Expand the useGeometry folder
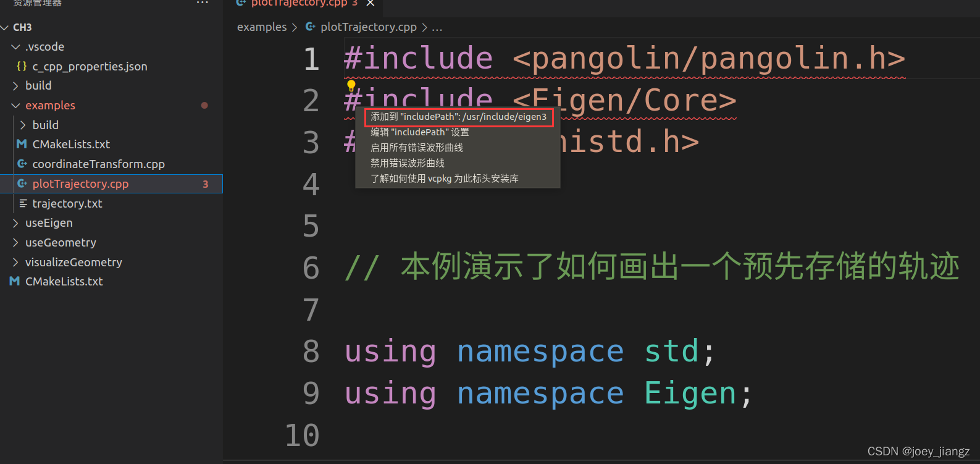The width and height of the screenshot is (980, 464). point(16,243)
